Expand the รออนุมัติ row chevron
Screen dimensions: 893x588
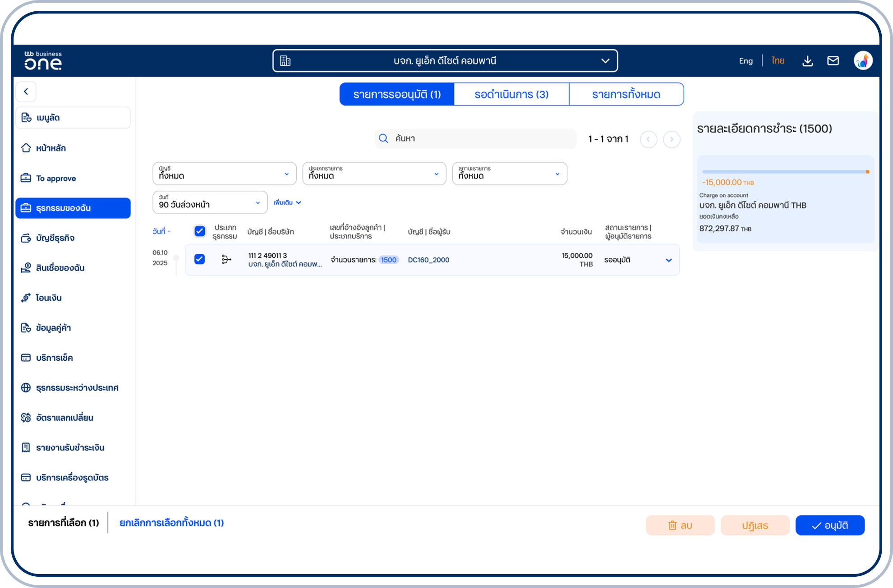[668, 260]
